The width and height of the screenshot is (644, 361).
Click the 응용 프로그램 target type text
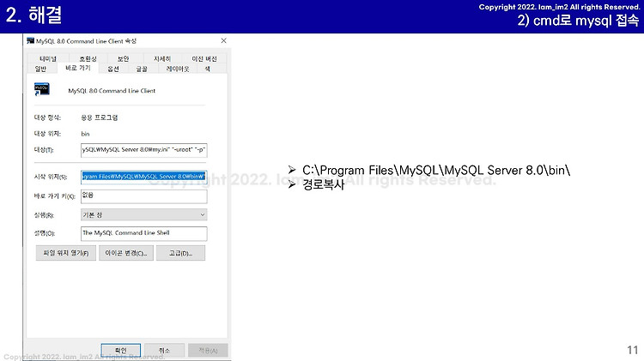click(99, 117)
